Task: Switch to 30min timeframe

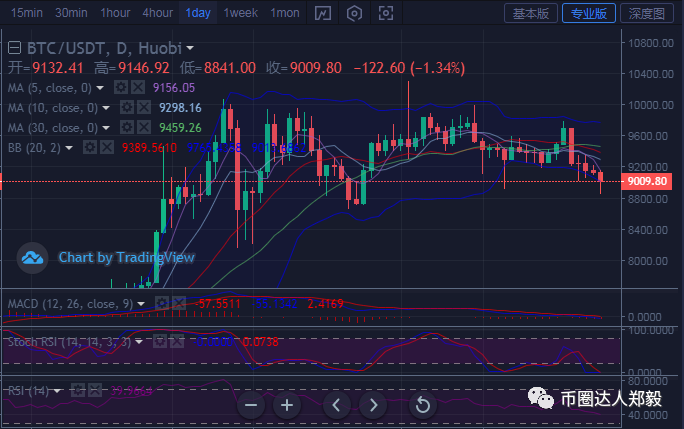Action: click(71, 13)
